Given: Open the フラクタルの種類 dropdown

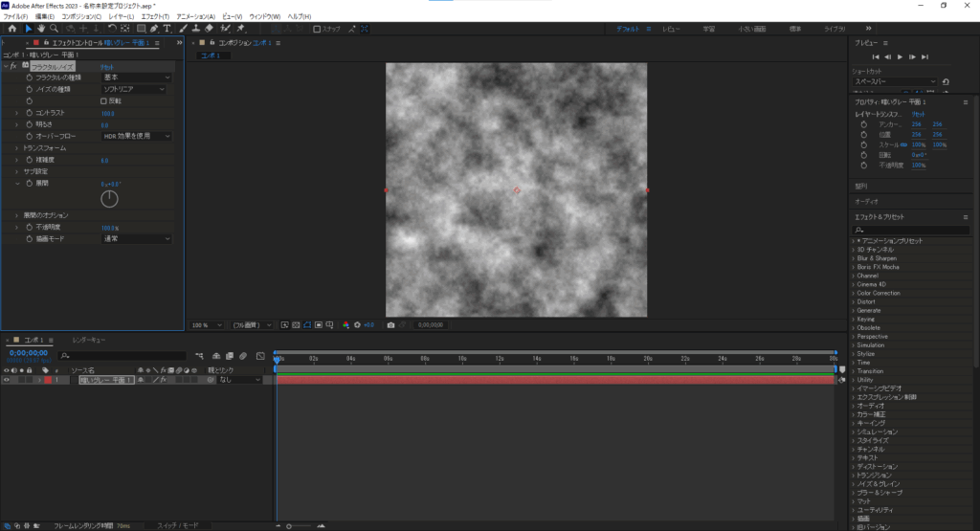Looking at the screenshot, I should [136, 77].
